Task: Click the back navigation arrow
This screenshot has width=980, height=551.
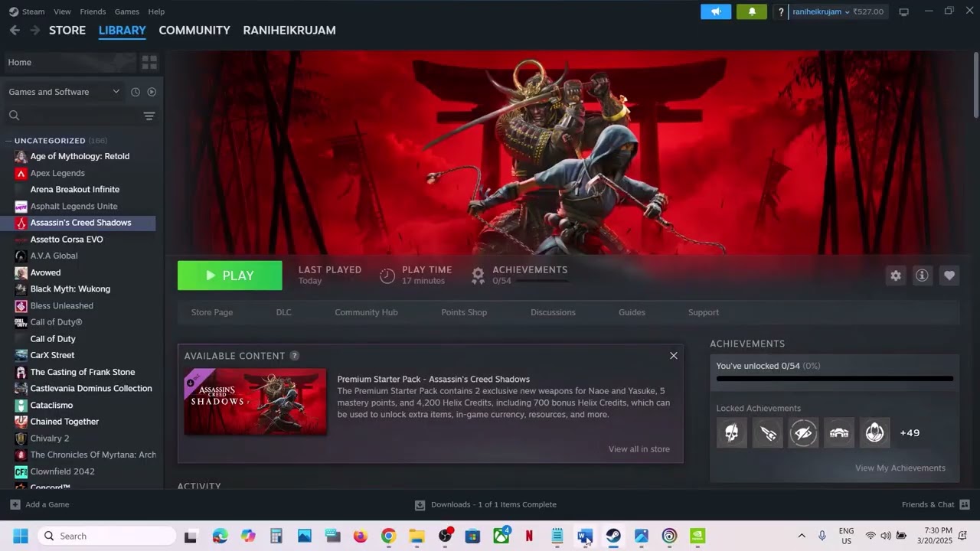Action: [x=15, y=30]
